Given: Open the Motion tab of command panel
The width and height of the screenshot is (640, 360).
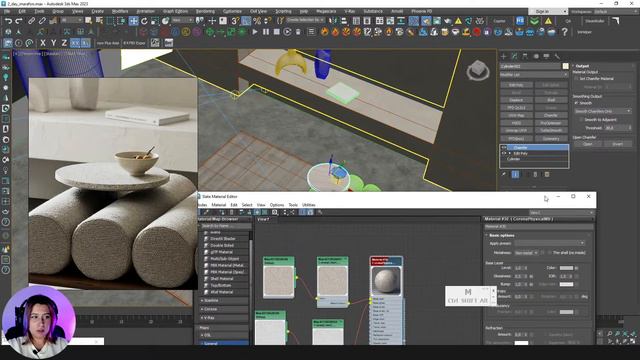Looking at the screenshot, I should pyautogui.click(x=536, y=56).
